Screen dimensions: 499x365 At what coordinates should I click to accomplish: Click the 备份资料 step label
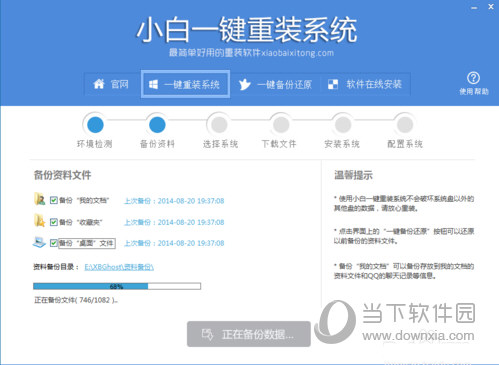157,144
